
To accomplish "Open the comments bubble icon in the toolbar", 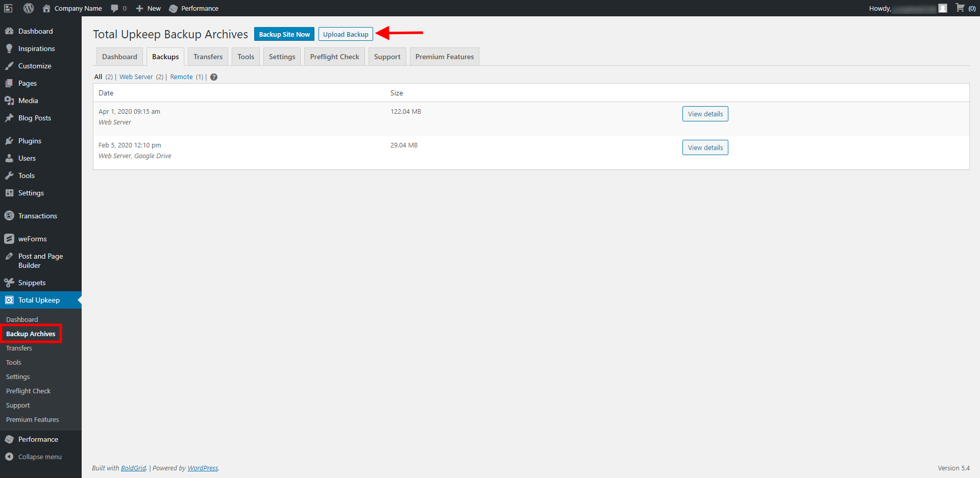I will (x=114, y=8).
